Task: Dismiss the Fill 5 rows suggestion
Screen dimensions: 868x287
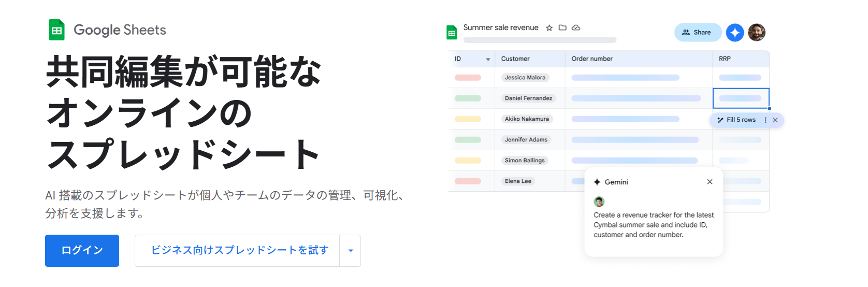Action: pos(775,120)
